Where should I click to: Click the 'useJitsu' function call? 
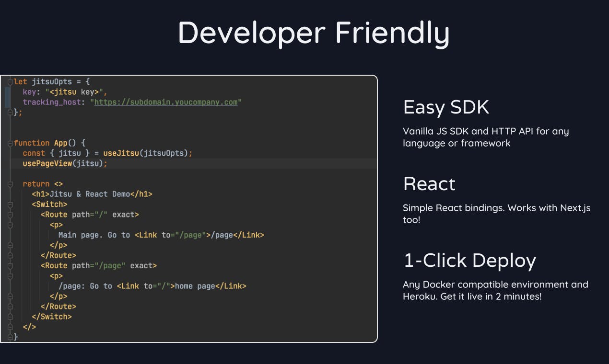point(121,153)
